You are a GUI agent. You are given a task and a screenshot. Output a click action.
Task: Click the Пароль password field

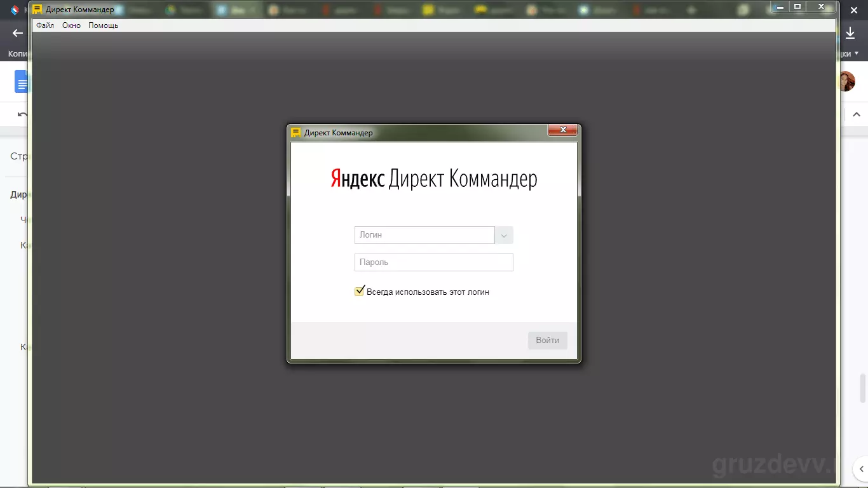click(434, 262)
